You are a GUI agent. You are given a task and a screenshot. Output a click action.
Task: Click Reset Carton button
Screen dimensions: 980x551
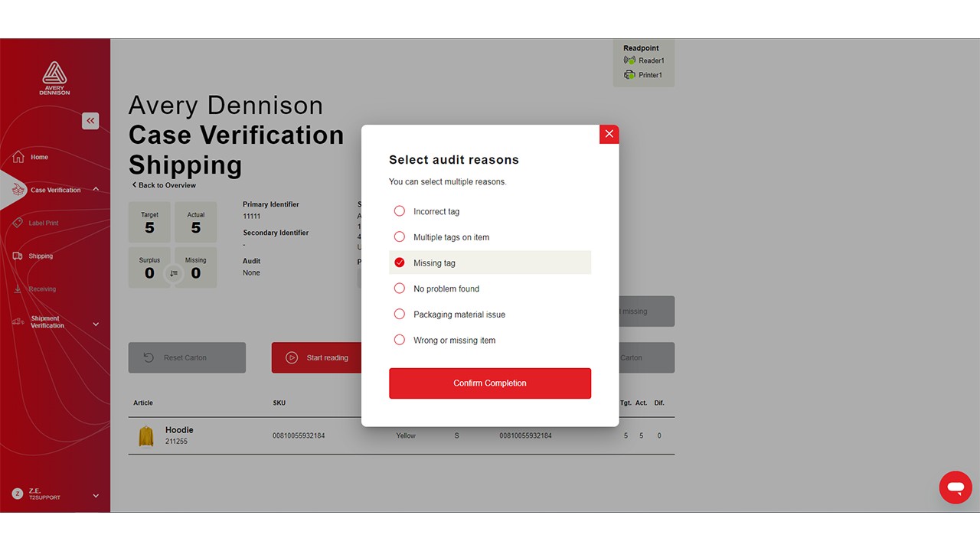[x=187, y=357]
